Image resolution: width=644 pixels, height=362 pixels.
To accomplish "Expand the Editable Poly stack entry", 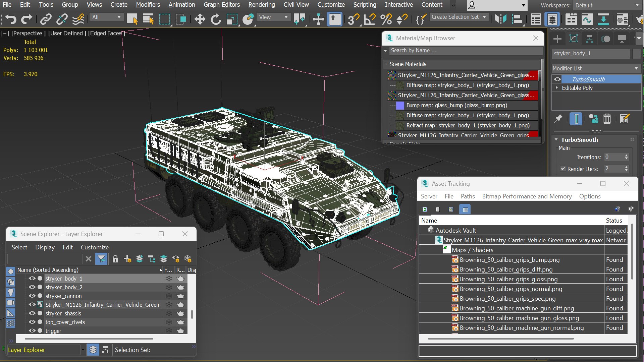I will point(557,88).
